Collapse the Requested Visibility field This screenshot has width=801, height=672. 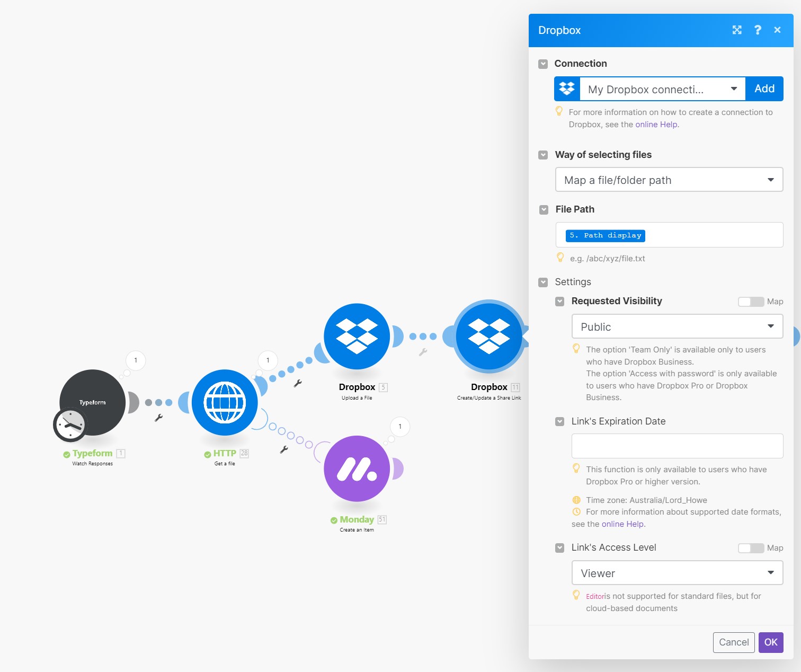[559, 302]
